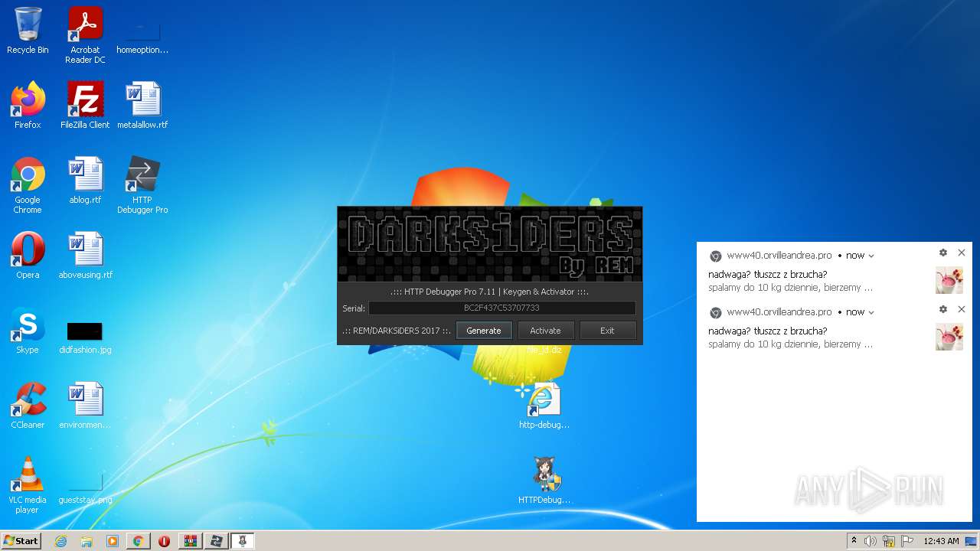980x551 pixels.
Task: Open VLC media player shortcut
Action: 28,485
